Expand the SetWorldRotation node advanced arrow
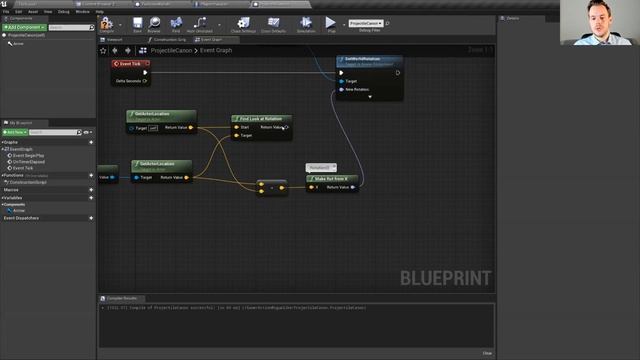Viewport: 640px width, 360px height. pyautogui.click(x=370, y=97)
